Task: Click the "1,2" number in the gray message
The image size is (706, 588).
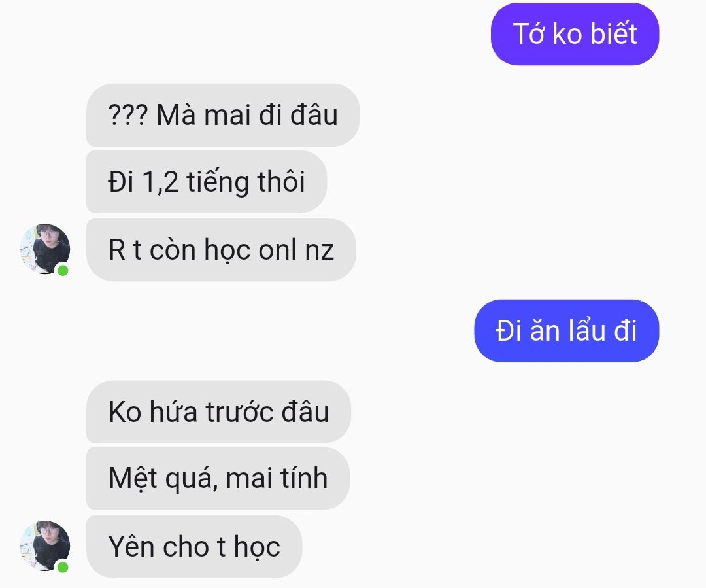Action: pyautogui.click(x=160, y=182)
